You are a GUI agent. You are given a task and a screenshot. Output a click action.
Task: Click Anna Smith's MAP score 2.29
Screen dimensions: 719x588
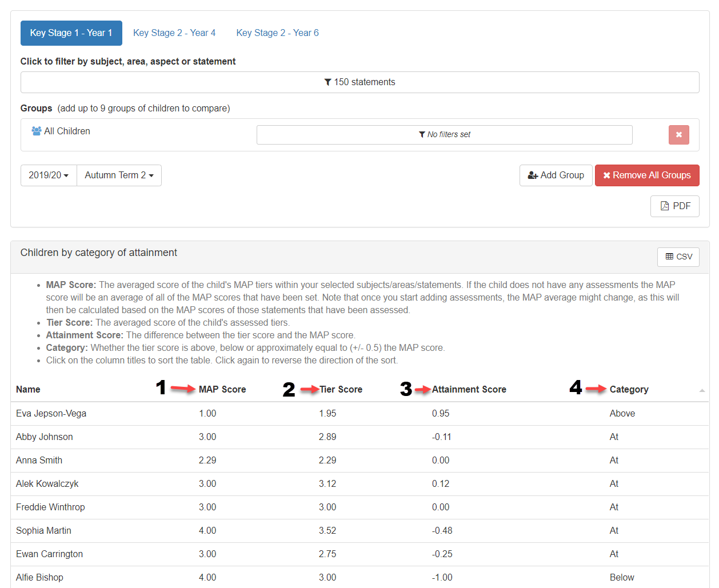(x=207, y=461)
